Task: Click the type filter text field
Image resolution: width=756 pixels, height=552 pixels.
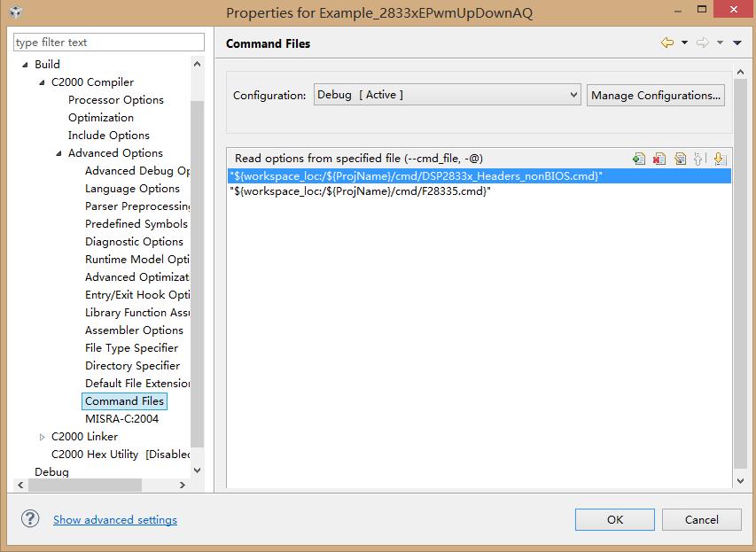Action: (109, 43)
